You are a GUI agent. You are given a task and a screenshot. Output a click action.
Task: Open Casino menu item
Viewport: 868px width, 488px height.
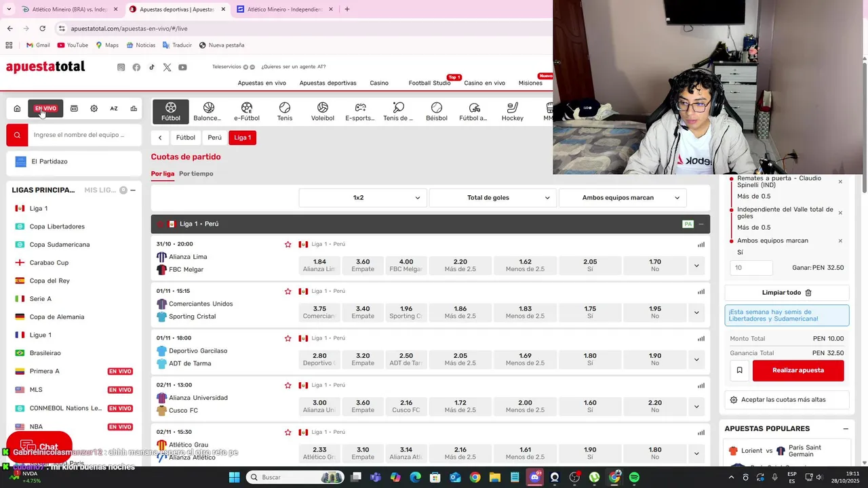click(x=379, y=83)
